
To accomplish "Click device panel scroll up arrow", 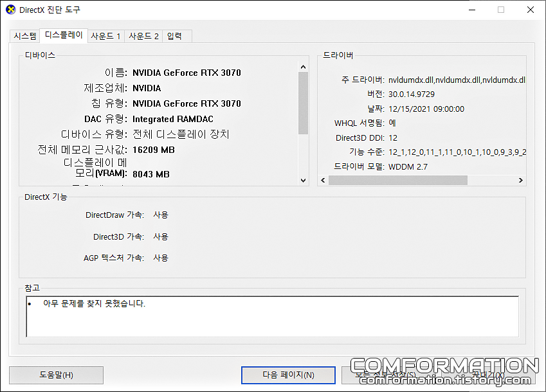I will click(303, 67).
